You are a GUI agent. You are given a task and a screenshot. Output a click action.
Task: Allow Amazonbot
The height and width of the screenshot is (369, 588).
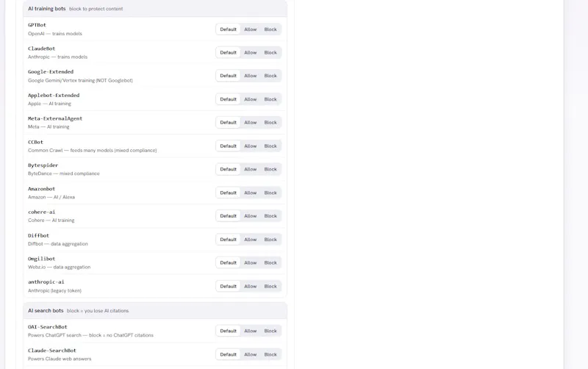click(x=251, y=193)
